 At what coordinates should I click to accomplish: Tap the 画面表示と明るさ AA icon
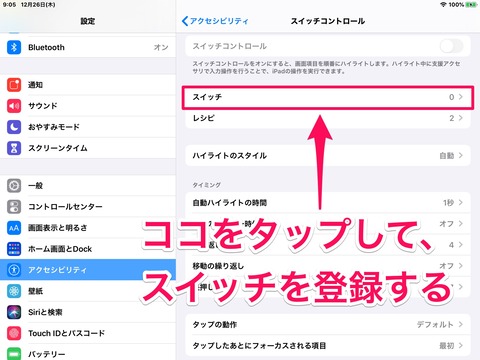tap(14, 228)
